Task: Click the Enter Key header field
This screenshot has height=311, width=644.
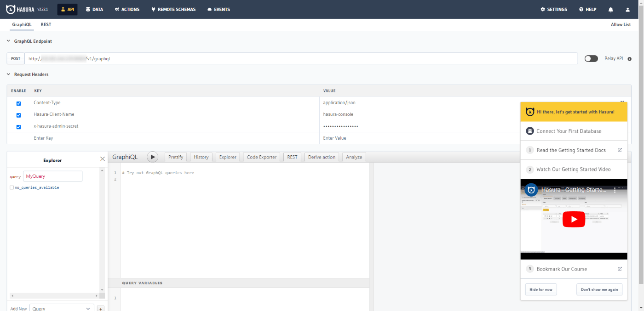Action: click(175, 138)
